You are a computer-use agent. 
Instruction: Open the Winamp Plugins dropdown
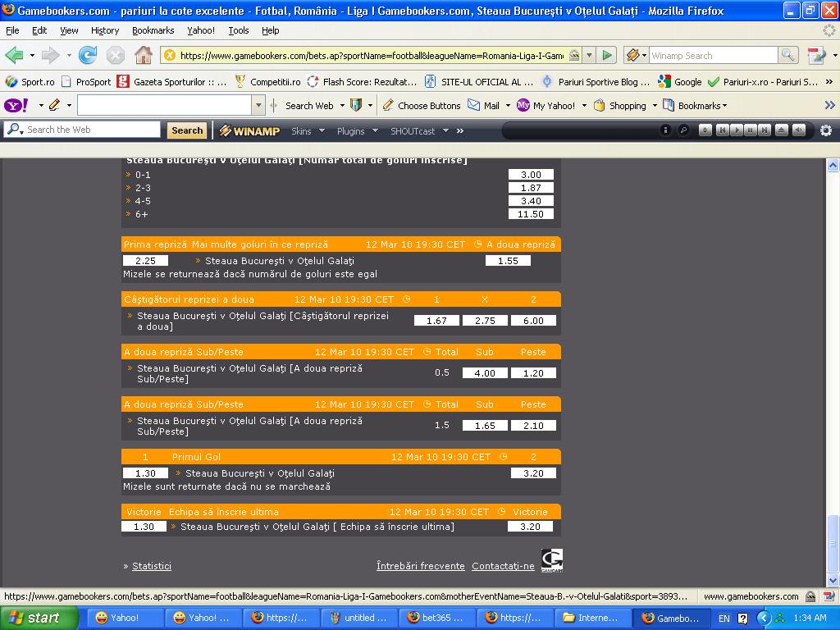click(358, 130)
